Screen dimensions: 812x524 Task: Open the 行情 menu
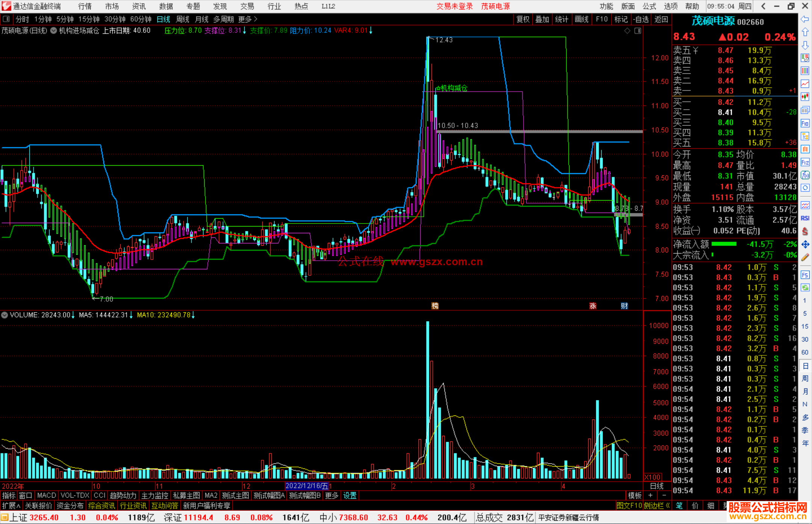point(85,6)
